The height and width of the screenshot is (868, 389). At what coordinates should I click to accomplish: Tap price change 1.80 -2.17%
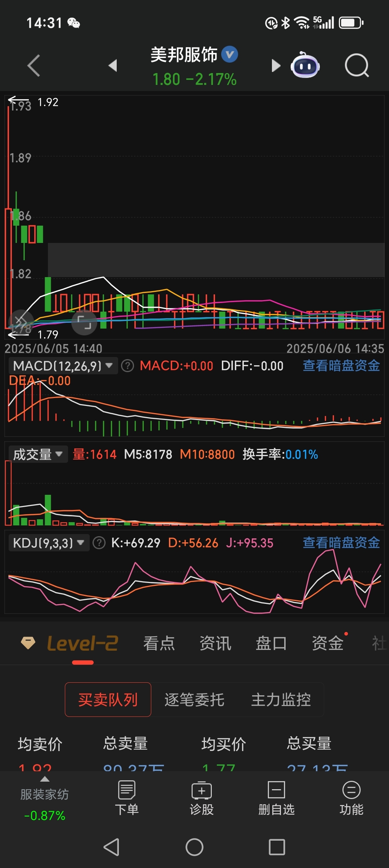[194, 80]
